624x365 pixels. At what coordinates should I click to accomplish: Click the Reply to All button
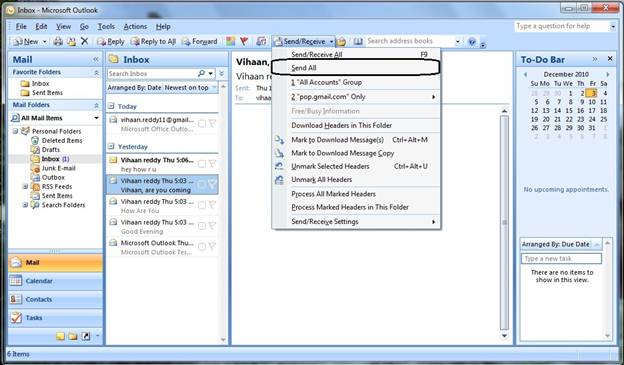click(153, 41)
